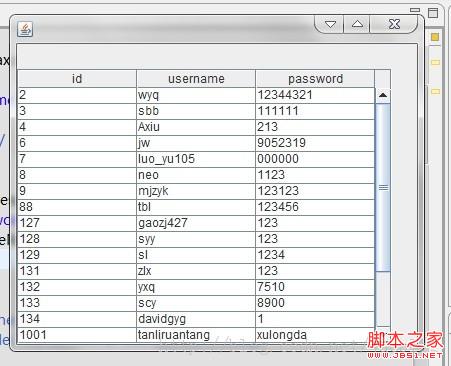Select username cell wyq
451x366 pixels.
pyautogui.click(x=196, y=95)
